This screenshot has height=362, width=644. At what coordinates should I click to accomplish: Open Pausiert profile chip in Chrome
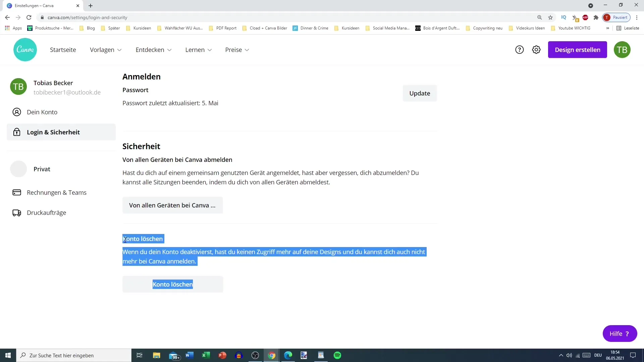(616, 17)
